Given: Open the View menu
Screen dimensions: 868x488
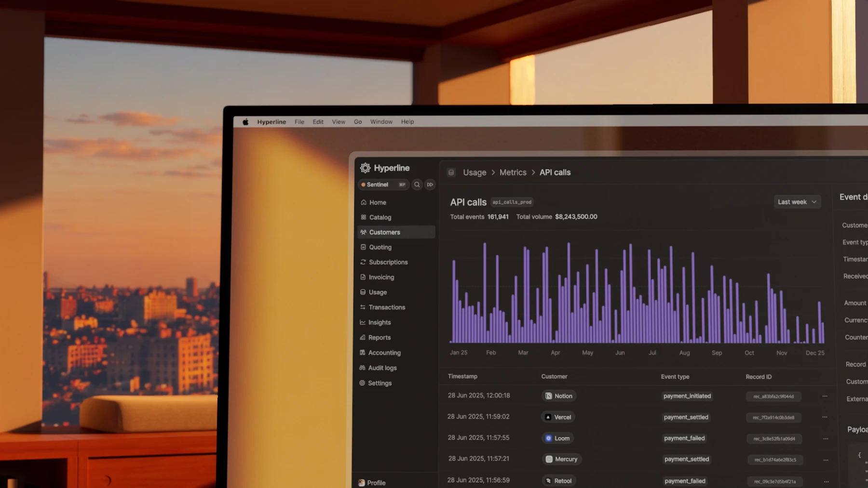Looking at the screenshot, I should coord(339,122).
